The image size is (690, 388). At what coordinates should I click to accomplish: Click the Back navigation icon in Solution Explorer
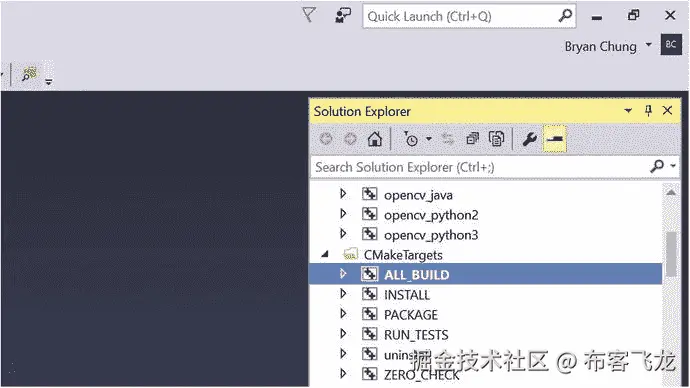(x=326, y=139)
